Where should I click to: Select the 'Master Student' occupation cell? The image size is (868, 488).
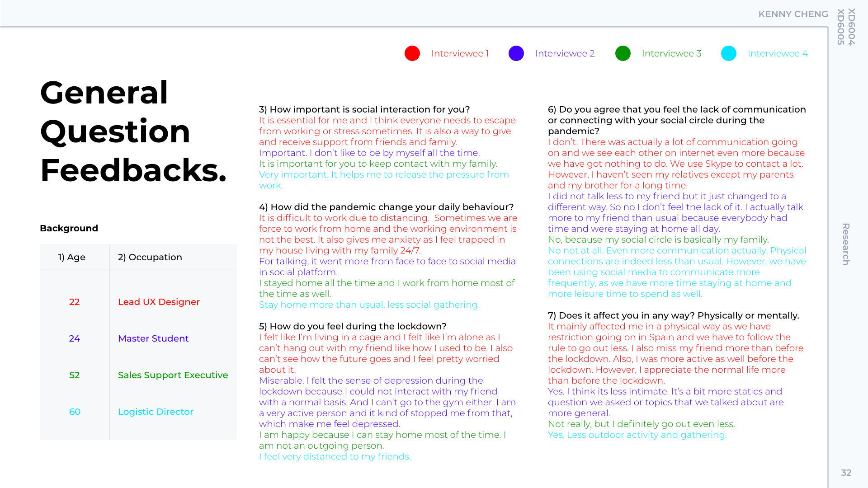153,338
